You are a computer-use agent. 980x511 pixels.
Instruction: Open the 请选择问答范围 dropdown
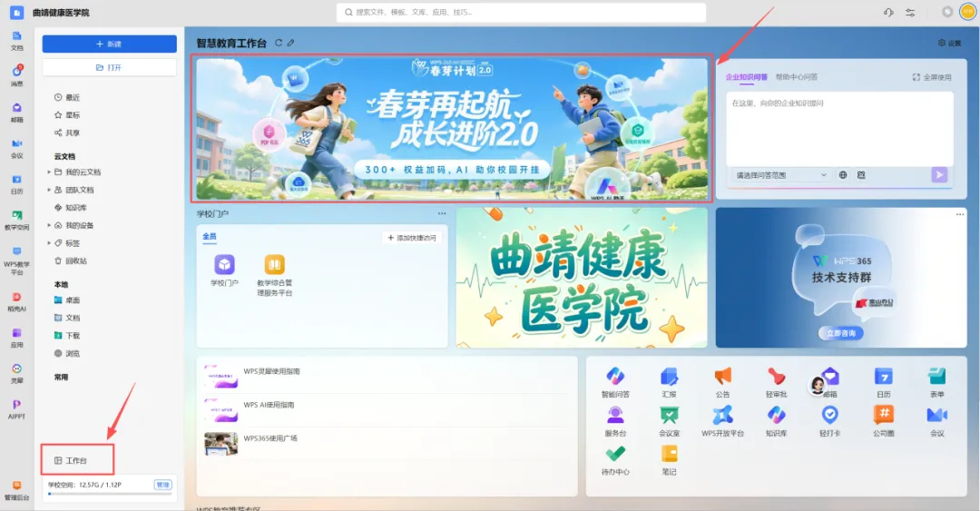(780, 175)
